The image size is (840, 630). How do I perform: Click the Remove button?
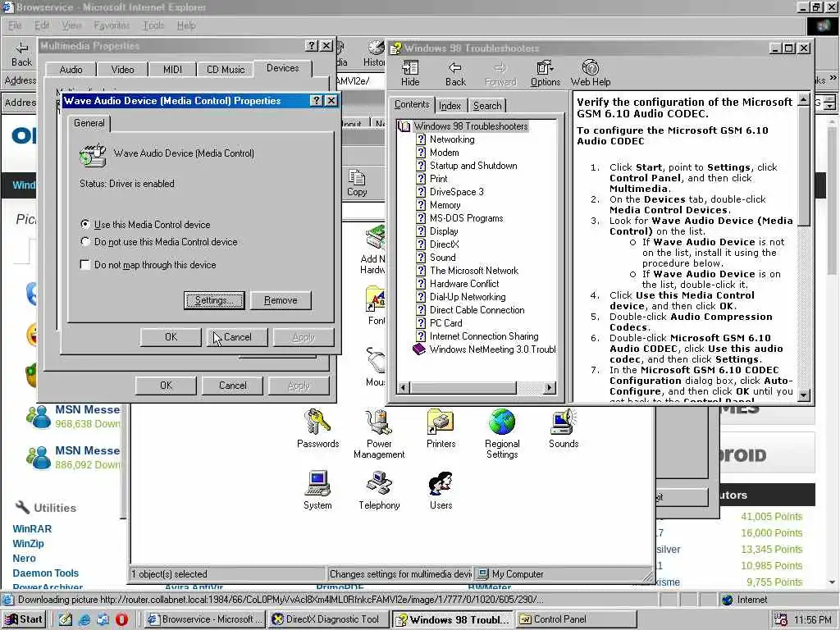pyautogui.click(x=281, y=300)
